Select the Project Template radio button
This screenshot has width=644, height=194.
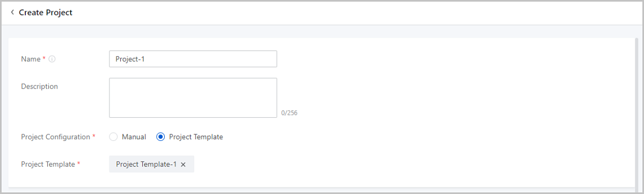coord(160,137)
